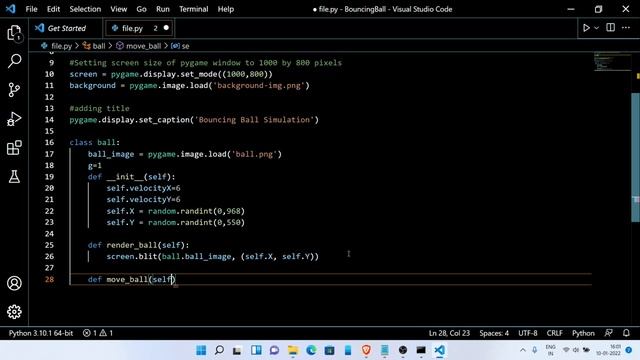
Task: Open the Windows Start menu
Action: pos(201,350)
